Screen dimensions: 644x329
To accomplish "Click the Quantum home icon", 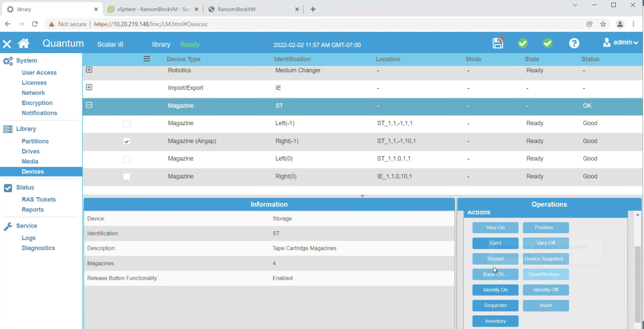I will 23,44.
